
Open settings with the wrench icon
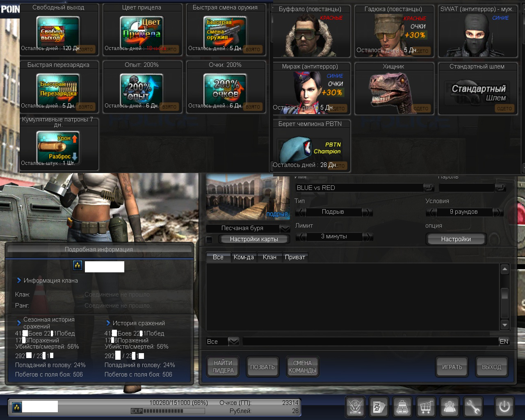[474, 407]
